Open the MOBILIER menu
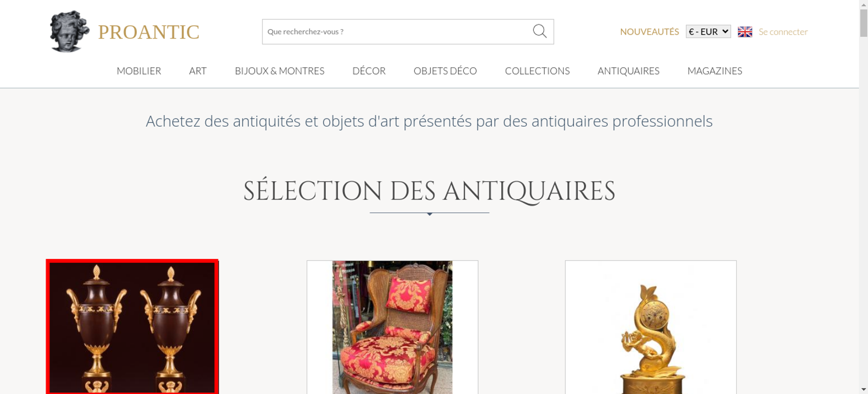This screenshot has width=868, height=394. click(x=139, y=71)
